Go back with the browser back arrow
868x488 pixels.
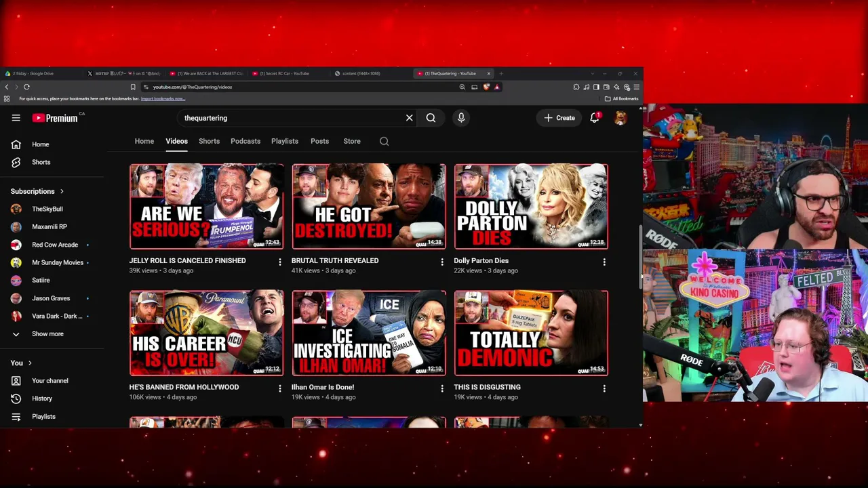(7, 87)
